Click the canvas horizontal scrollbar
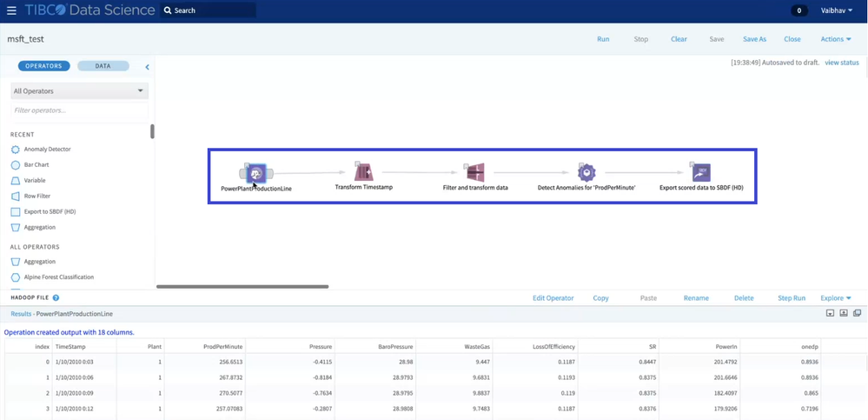 [242, 286]
